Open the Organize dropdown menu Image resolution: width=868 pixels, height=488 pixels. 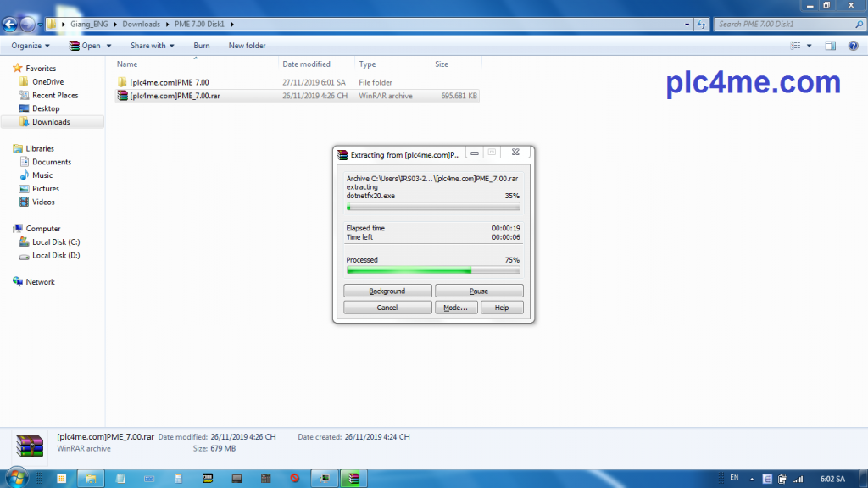point(31,46)
